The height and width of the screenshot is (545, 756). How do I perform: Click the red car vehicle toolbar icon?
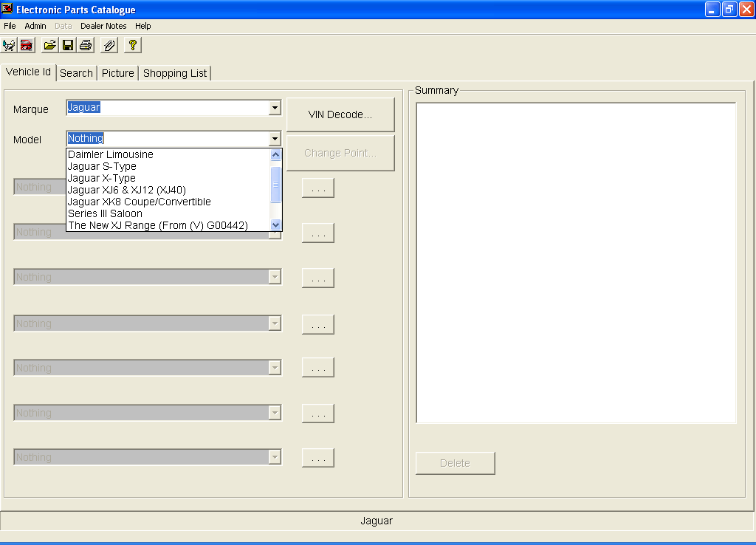click(27, 45)
